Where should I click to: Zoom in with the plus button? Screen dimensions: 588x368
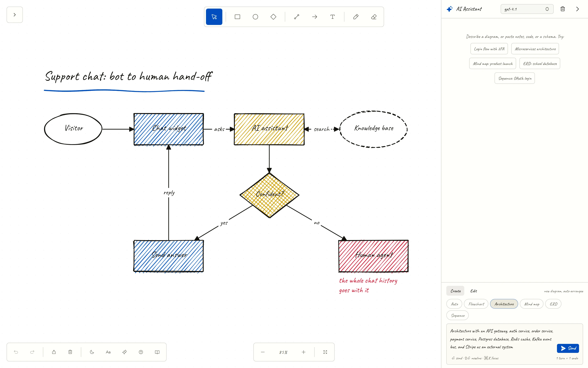click(x=303, y=352)
